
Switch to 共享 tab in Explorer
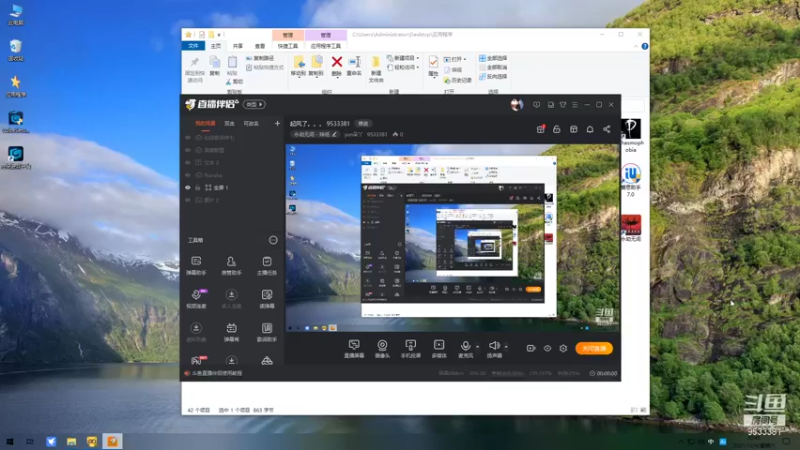pos(238,46)
